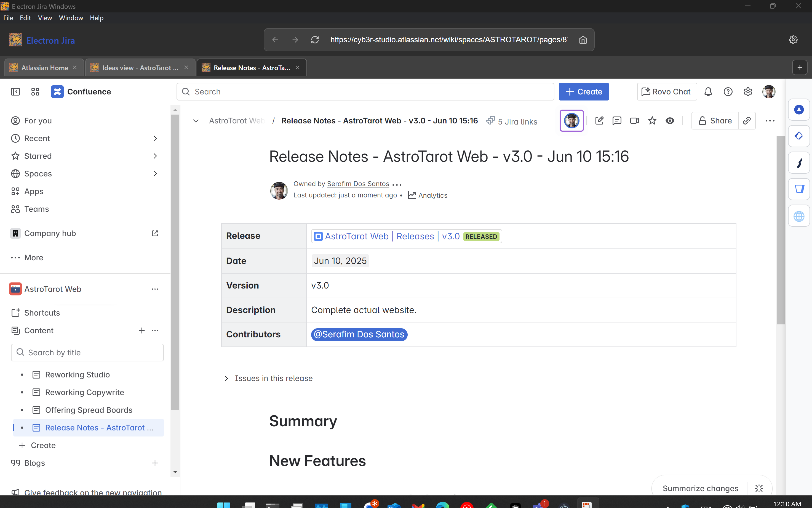Open Content options ellipsis menu
This screenshot has width=812, height=508.
pos(155,330)
